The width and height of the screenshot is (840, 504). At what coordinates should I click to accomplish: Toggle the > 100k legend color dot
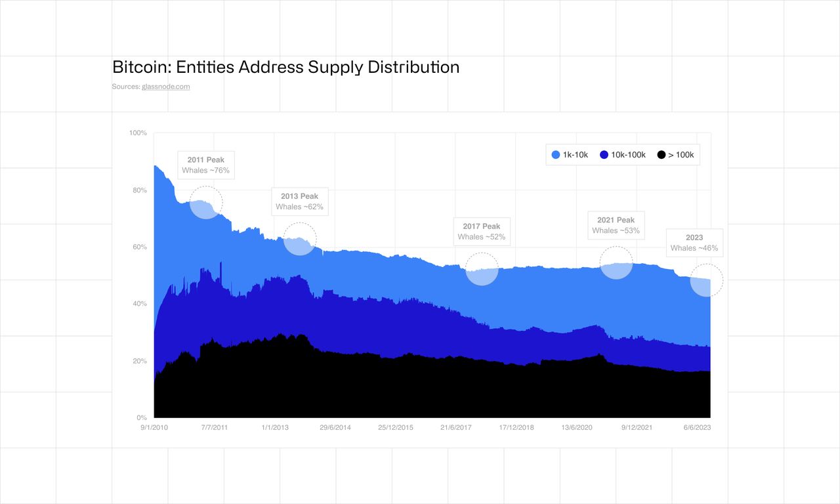(x=661, y=155)
